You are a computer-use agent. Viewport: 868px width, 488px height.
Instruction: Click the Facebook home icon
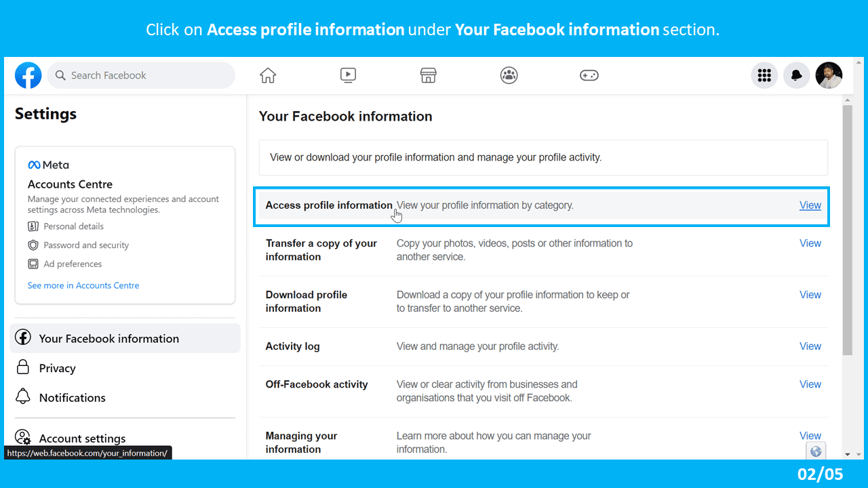(267, 75)
